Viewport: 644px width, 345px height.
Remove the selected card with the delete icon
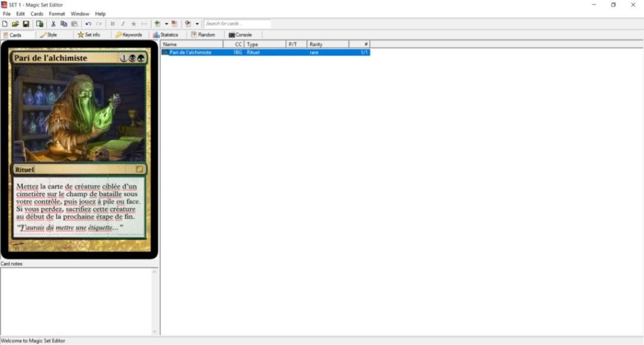(174, 24)
